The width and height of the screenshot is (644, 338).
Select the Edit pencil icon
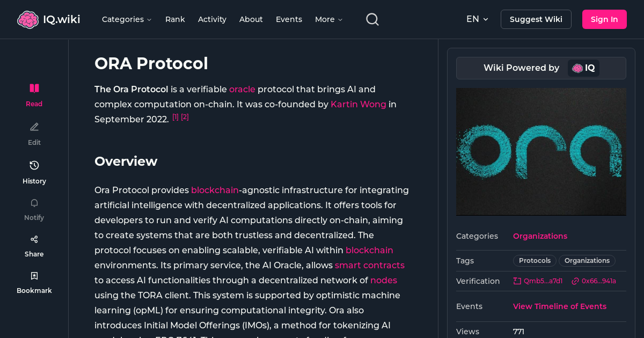[34, 133]
